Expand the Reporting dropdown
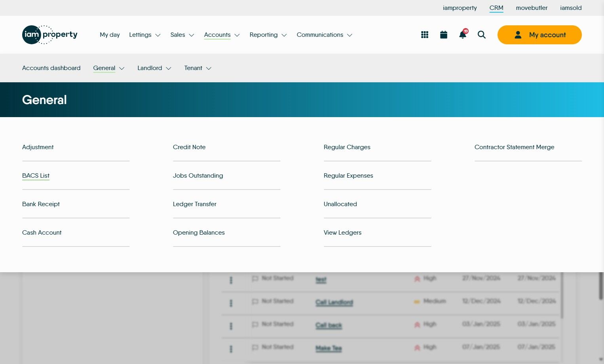Viewport: 604px width, 364px height. pyautogui.click(x=268, y=35)
